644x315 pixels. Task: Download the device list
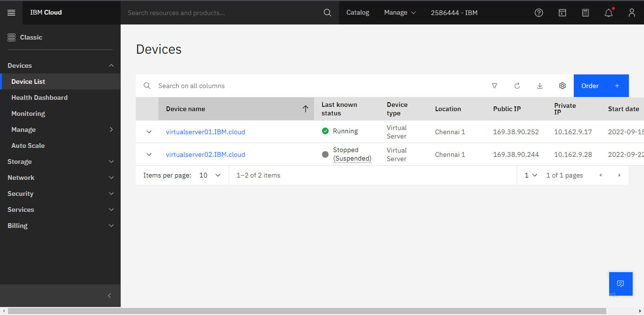point(540,86)
